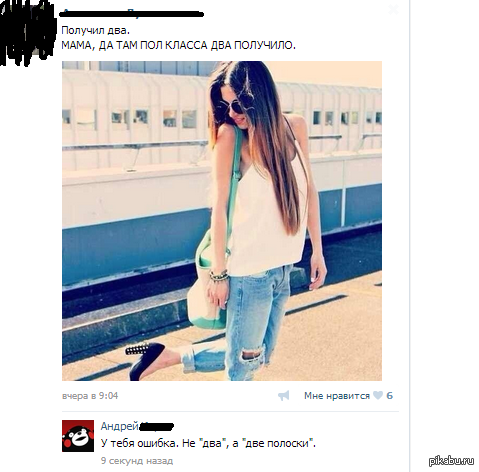
Task: Click the line "МАМА, ДА ТАМ ПОЛ КЛАССА"
Action: click(x=135, y=45)
